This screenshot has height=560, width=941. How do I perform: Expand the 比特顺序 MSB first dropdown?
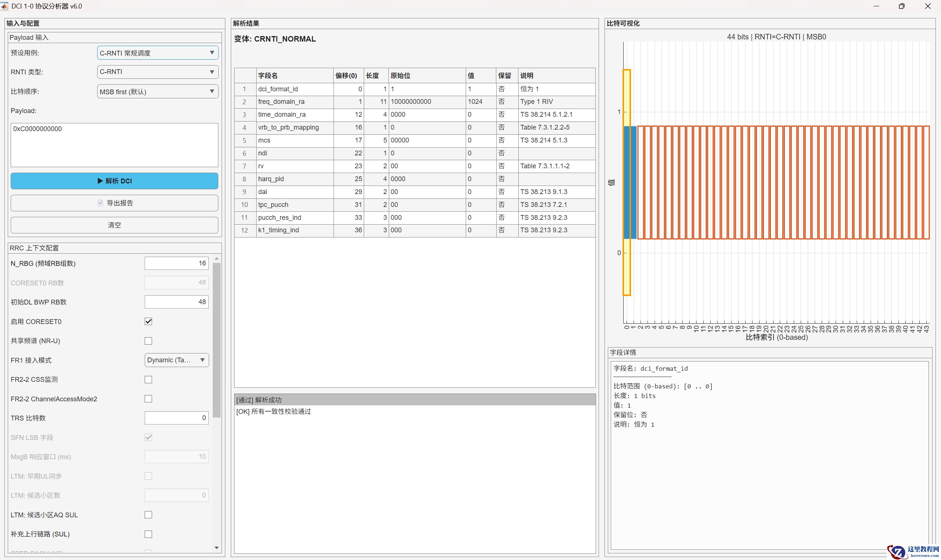158,92
